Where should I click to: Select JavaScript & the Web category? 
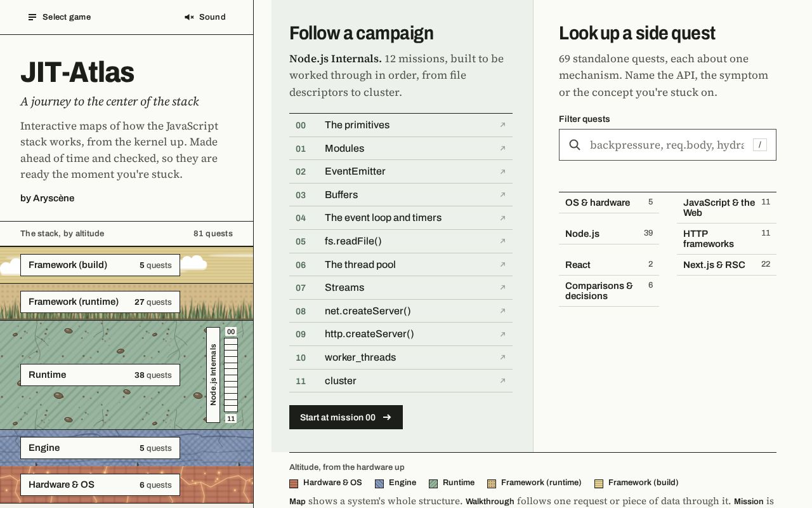727,208
